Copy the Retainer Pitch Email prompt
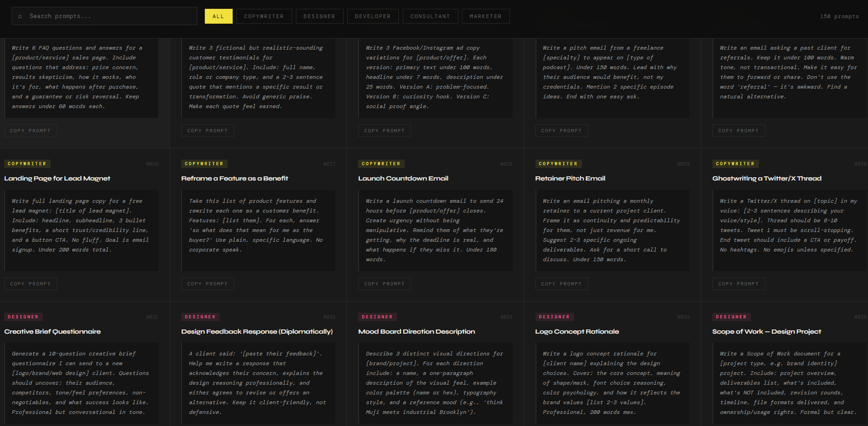The height and width of the screenshot is (426, 868). point(561,284)
